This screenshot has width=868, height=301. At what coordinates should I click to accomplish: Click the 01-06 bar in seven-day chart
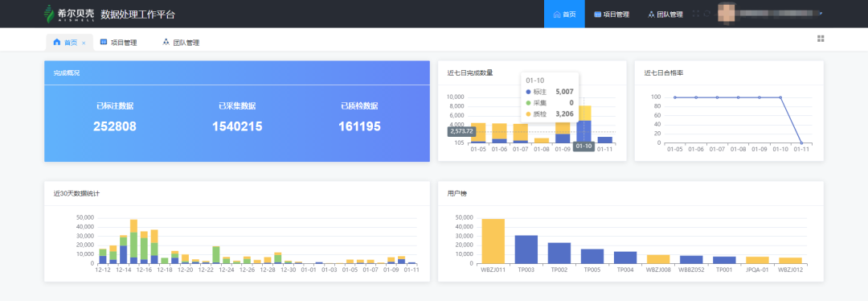tap(499, 134)
